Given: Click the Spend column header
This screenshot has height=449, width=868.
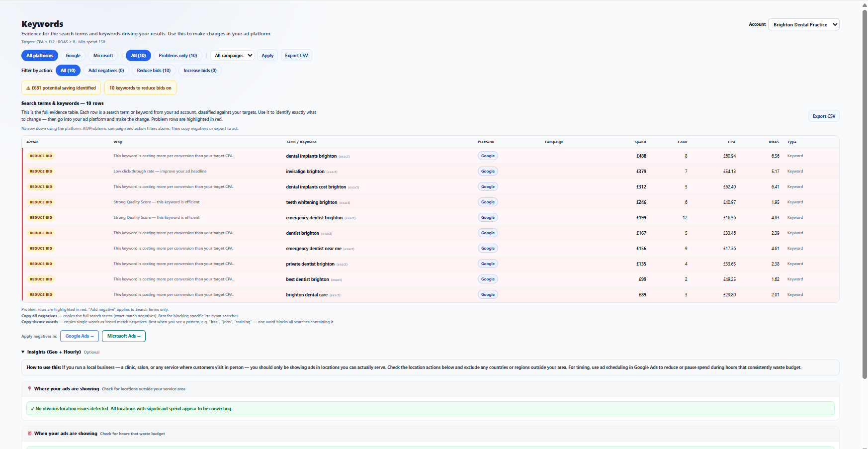Looking at the screenshot, I should click(640, 142).
